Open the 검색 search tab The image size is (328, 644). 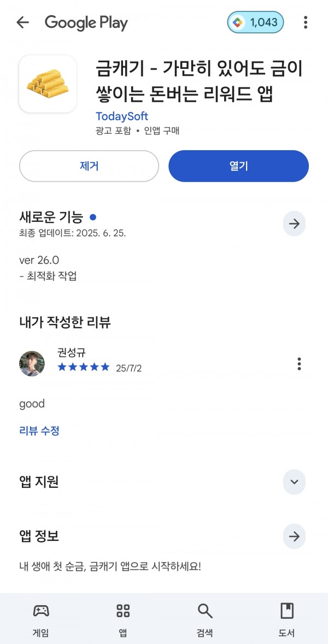[x=204, y=619]
